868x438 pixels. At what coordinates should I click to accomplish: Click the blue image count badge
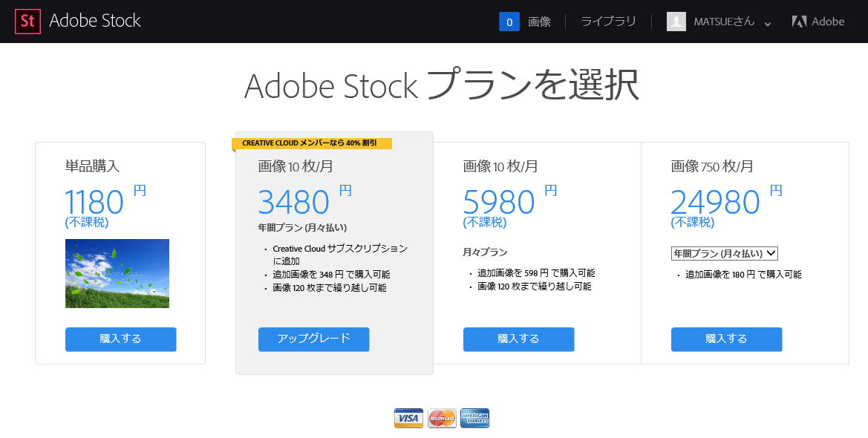click(x=509, y=22)
